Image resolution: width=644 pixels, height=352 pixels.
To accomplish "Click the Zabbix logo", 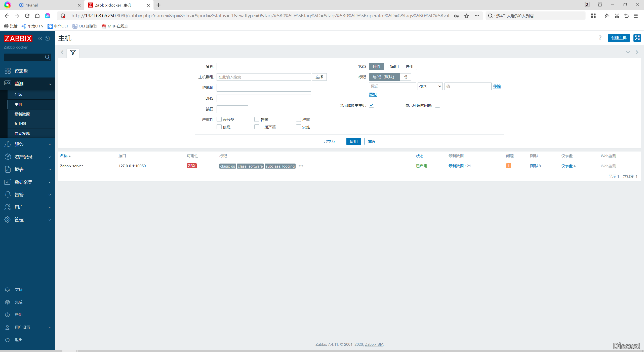I will point(18,38).
